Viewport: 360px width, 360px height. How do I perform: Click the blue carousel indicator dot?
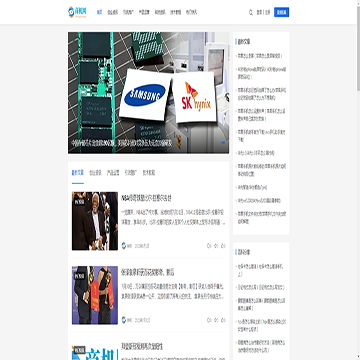[223, 143]
